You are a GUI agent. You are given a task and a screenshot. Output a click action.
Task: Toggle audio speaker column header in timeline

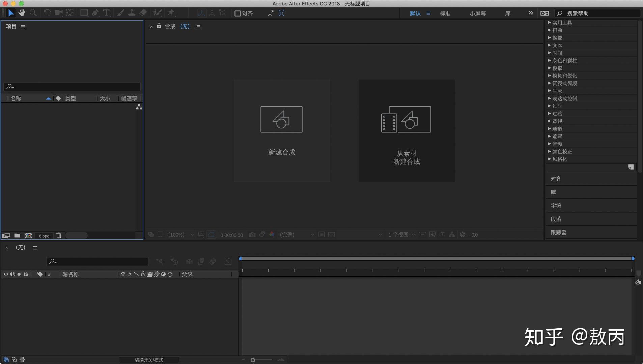coord(12,274)
